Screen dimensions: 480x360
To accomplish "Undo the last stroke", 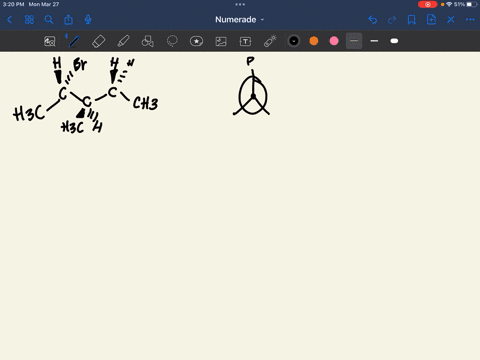I will (x=372, y=20).
